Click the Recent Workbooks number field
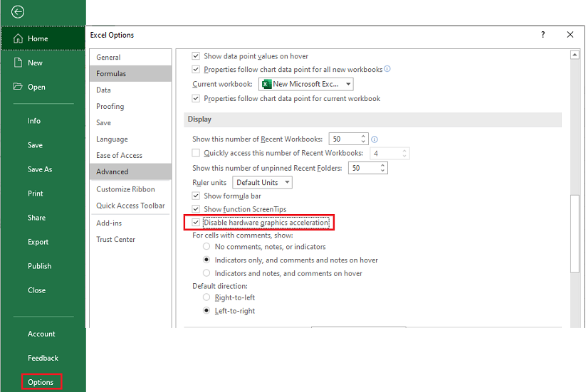This screenshot has height=392, width=586. coord(345,139)
